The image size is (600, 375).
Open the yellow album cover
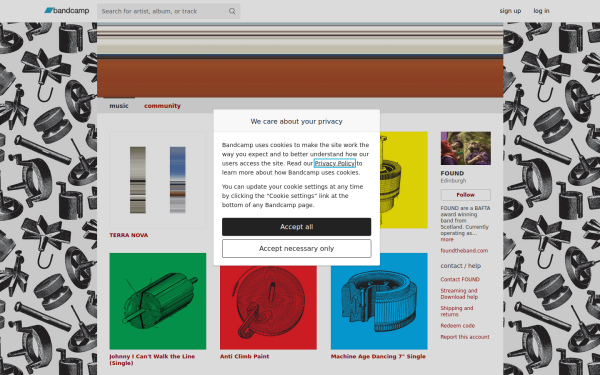(404, 180)
